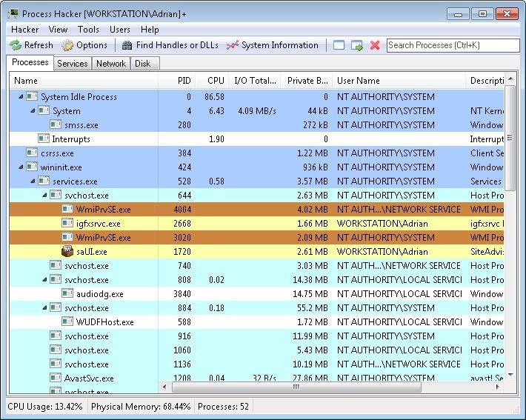Click the horizontal scrollbar thumb

coord(296,387)
